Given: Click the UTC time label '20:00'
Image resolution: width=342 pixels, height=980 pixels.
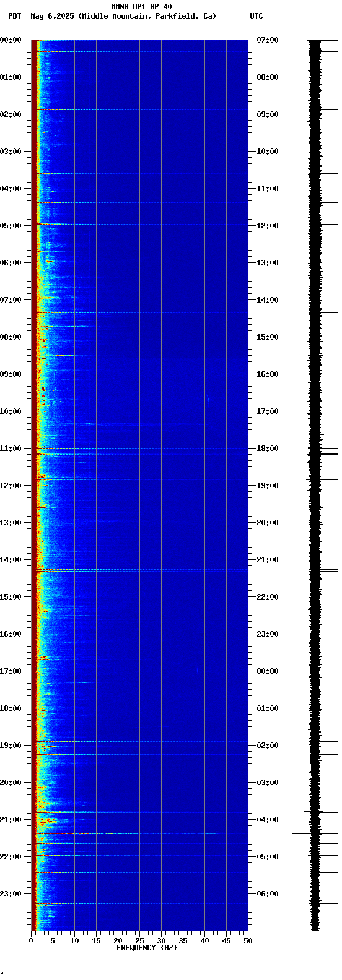Looking at the screenshot, I should [x=267, y=523].
